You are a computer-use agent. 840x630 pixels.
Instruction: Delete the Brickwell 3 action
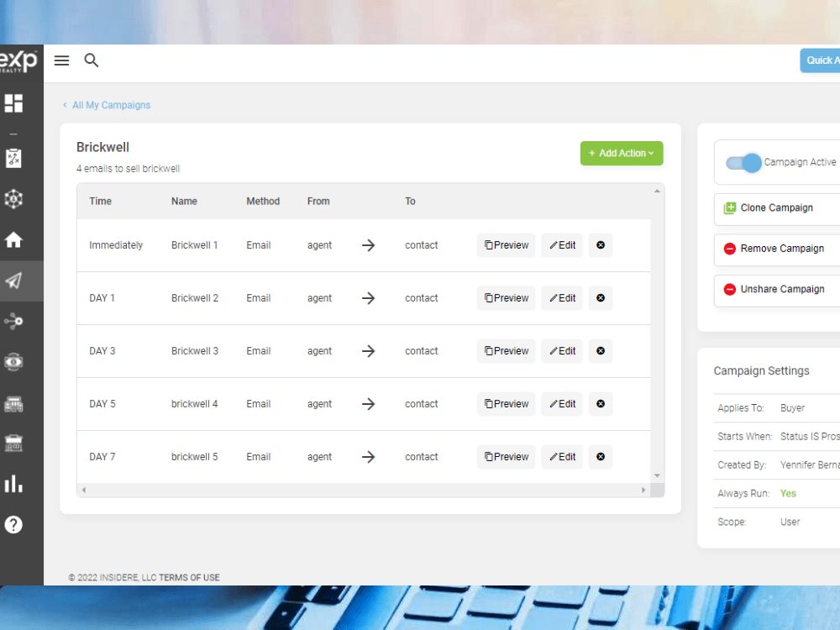click(601, 351)
